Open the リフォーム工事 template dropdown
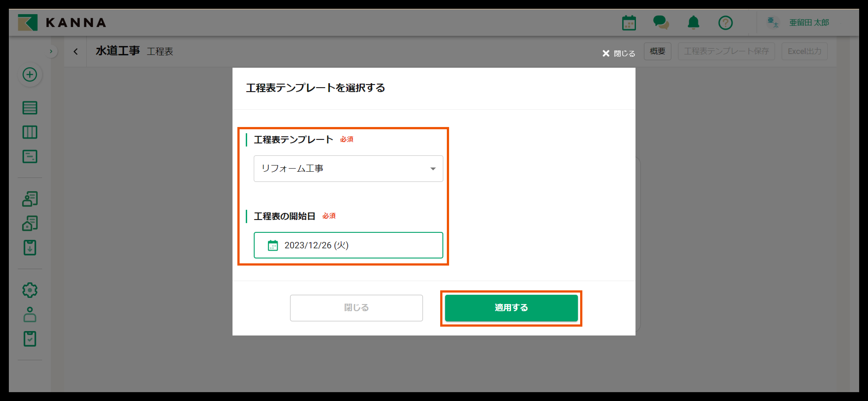The width and height of the screenshot is (868, 401). (348, 169)
